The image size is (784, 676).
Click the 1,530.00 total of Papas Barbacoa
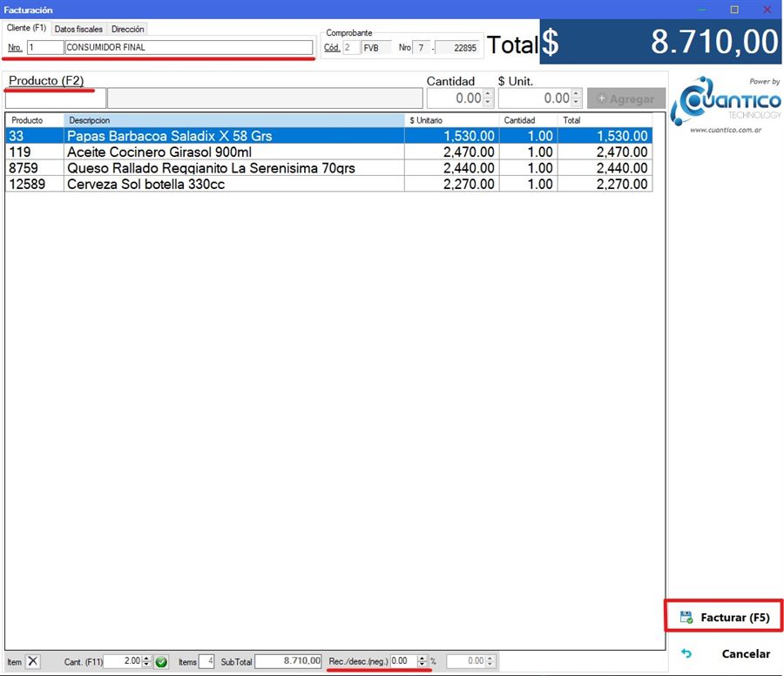pyautogui.click(x=605, y=136)
